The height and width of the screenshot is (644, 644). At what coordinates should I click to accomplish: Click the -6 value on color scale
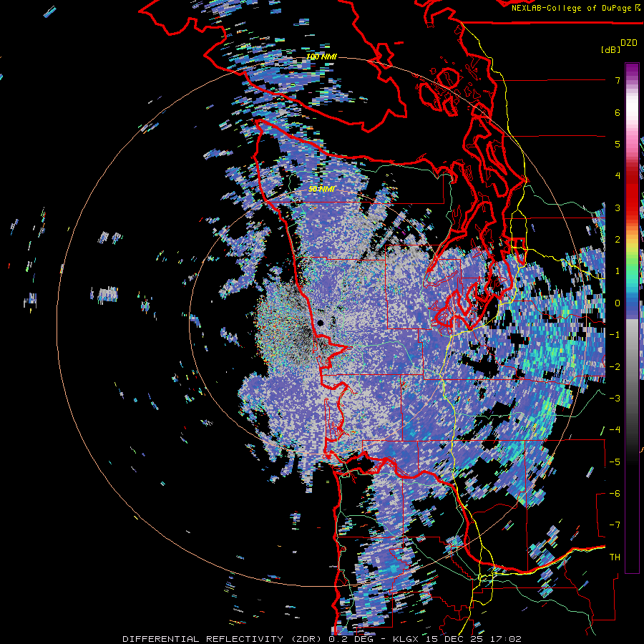(x=615, y=494)
